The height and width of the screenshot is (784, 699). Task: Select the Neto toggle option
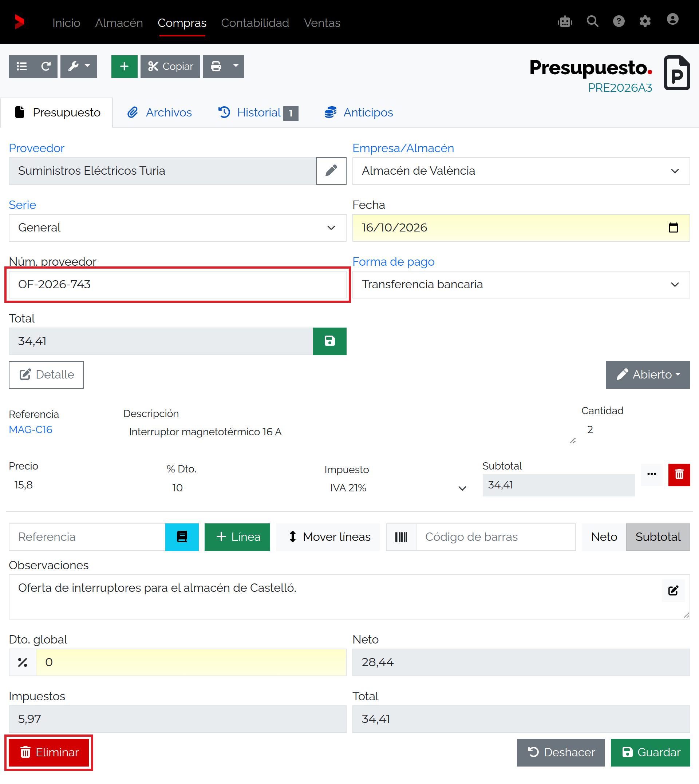[x=604, y=537]
